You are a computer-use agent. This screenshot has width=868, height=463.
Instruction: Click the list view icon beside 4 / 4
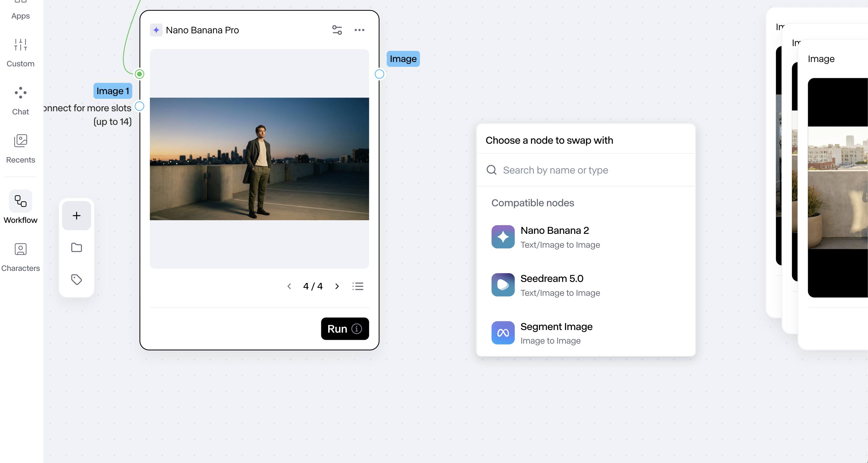click(358, 286)
